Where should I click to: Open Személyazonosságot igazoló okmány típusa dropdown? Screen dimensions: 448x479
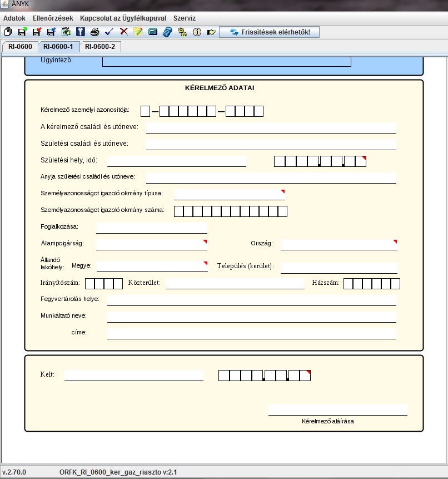pos(229,193)
